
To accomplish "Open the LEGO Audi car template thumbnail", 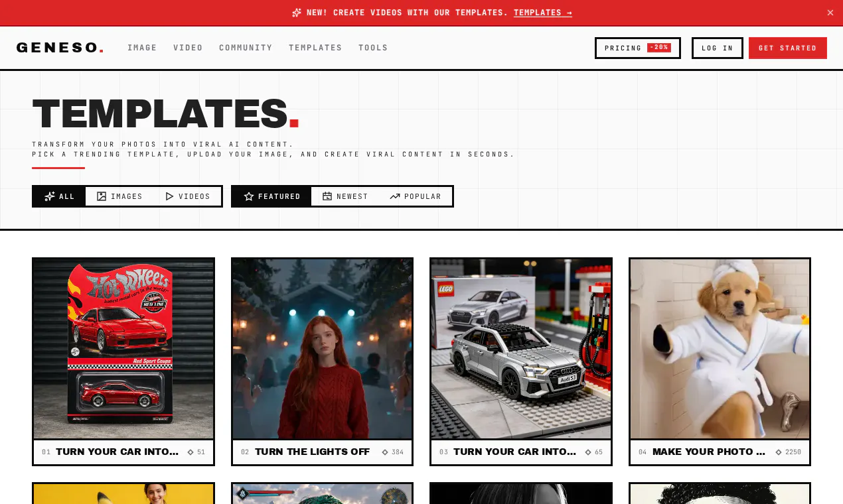I will click(521, 349).
